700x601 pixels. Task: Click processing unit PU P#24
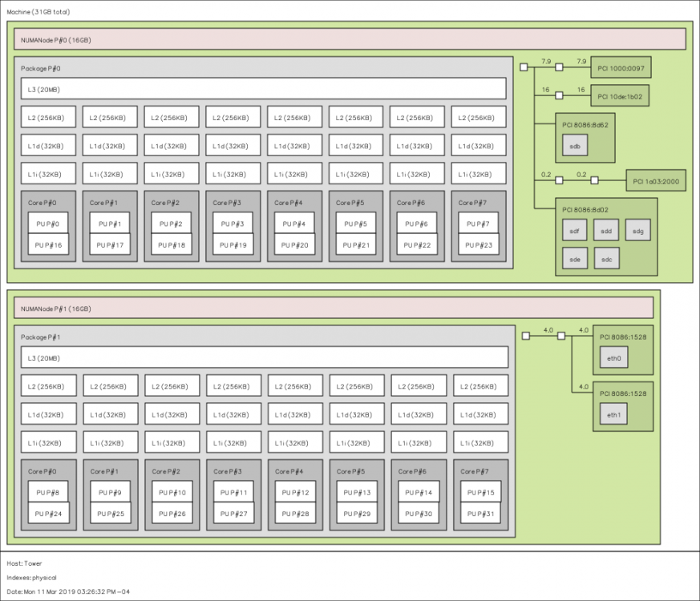(49, 513)
